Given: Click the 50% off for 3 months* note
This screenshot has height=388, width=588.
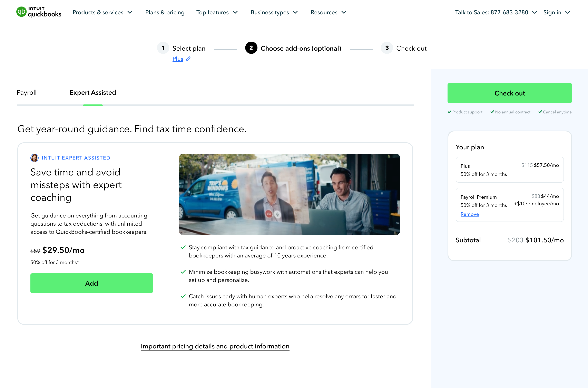Looking at the screenshot, I should coord(55,262).
